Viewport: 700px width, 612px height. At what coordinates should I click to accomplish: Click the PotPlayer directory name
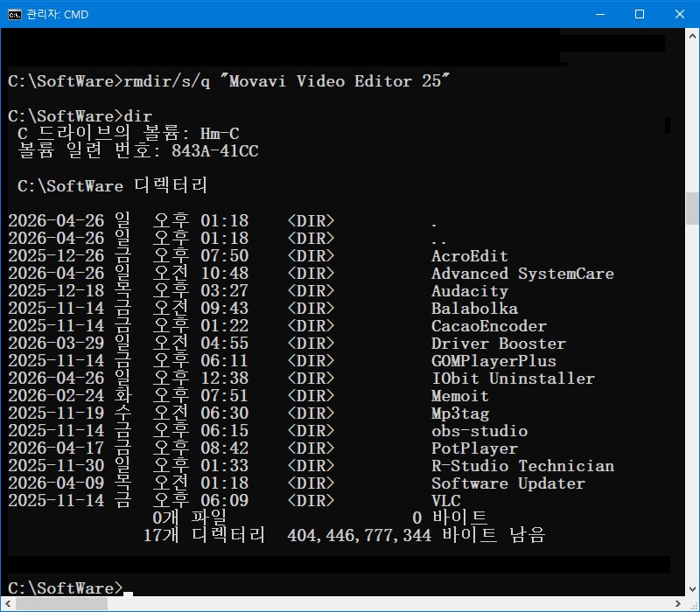tap(474, 449)
